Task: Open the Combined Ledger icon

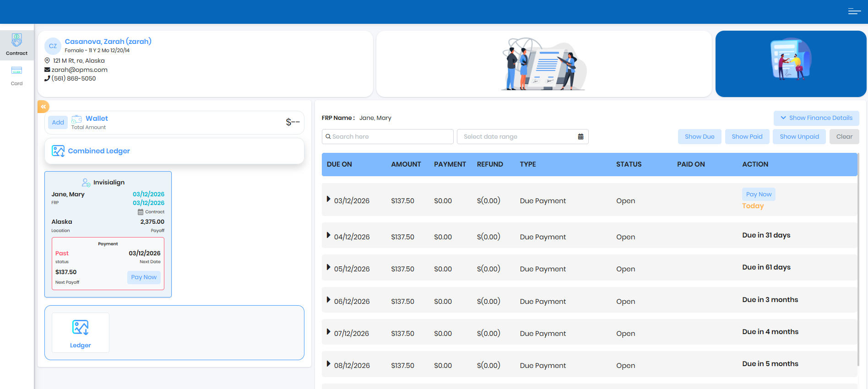Action: tap(58, 151)
